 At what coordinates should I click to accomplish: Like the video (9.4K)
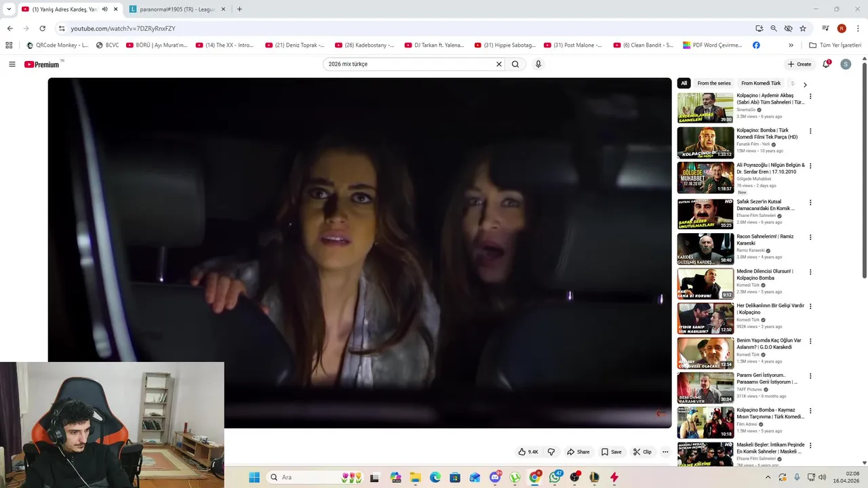click(x=528, y=452)
